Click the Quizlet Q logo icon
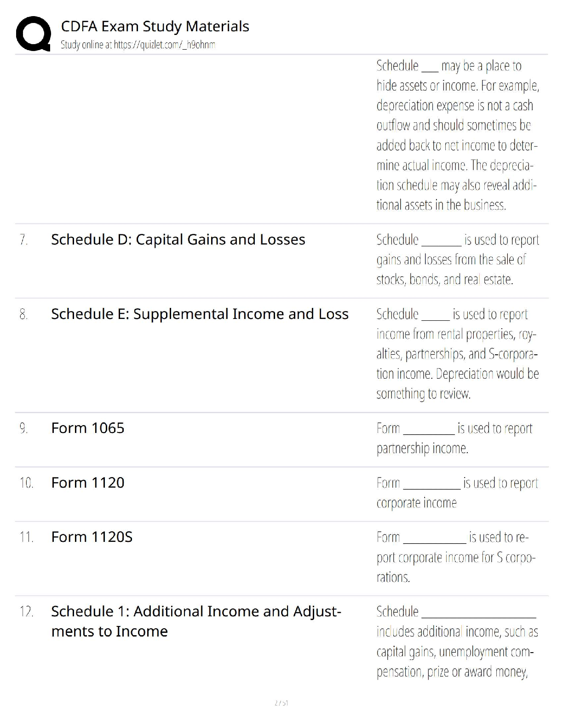The image size is (563, 728). (x=33, y=34)
